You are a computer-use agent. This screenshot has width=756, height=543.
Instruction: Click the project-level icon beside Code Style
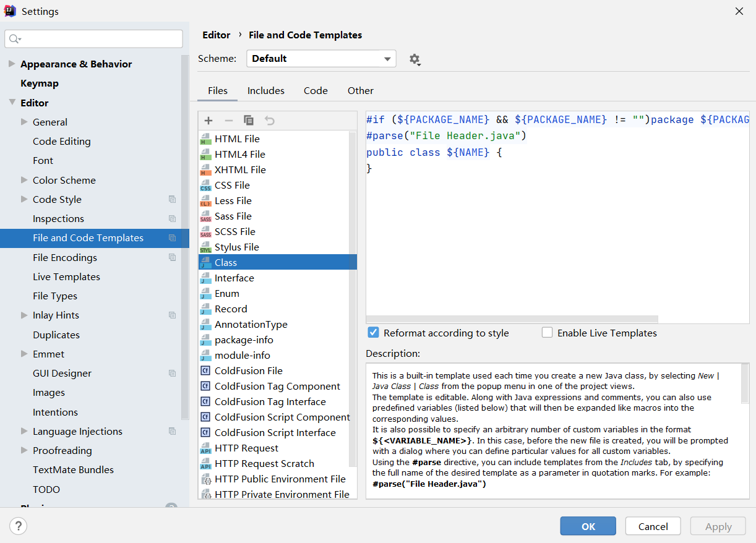172,199
